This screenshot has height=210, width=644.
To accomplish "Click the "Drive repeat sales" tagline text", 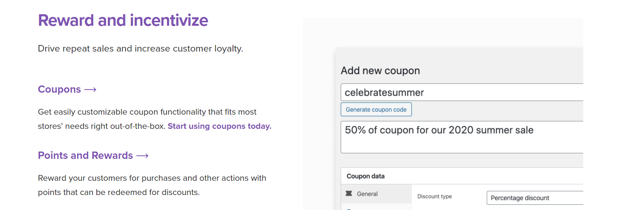I will point(140,49).
